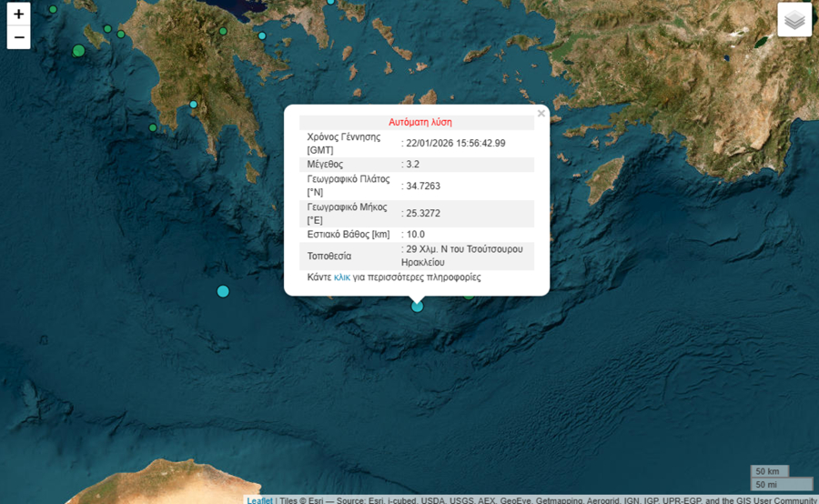Viewport: 819px width, 504px height.
Task: Click the 50 mi scale bar
Action: click(x=769, y=484)
